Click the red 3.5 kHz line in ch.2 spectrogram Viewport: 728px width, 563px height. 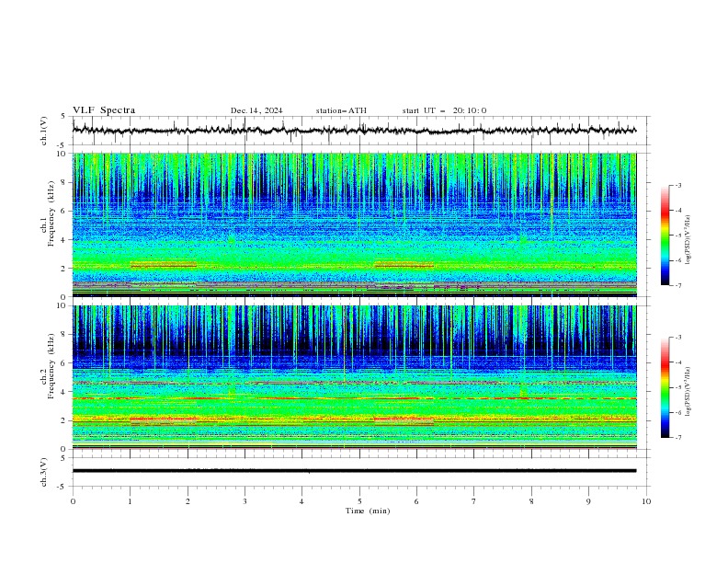tap(355, 398)
